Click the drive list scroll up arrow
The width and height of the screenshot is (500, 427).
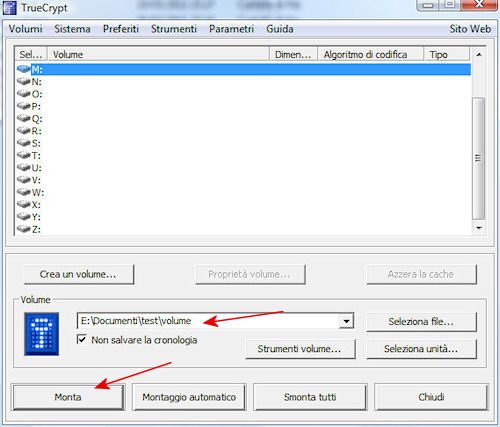(479, 54)
